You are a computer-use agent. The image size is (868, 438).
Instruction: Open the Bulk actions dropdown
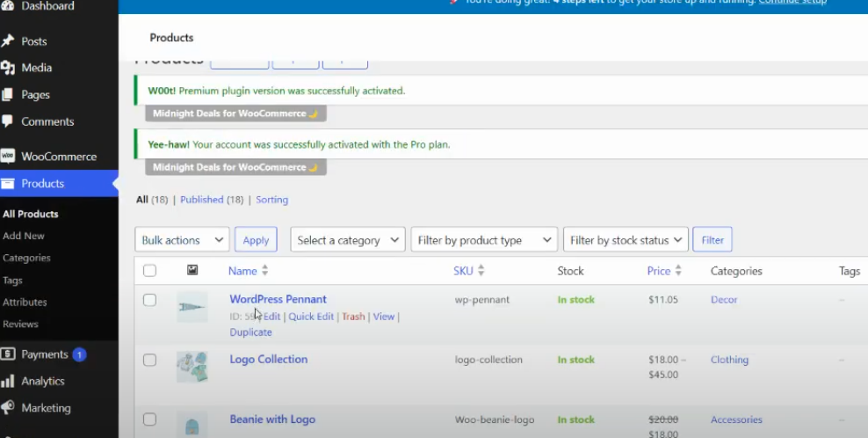click(x=182, y=240)
